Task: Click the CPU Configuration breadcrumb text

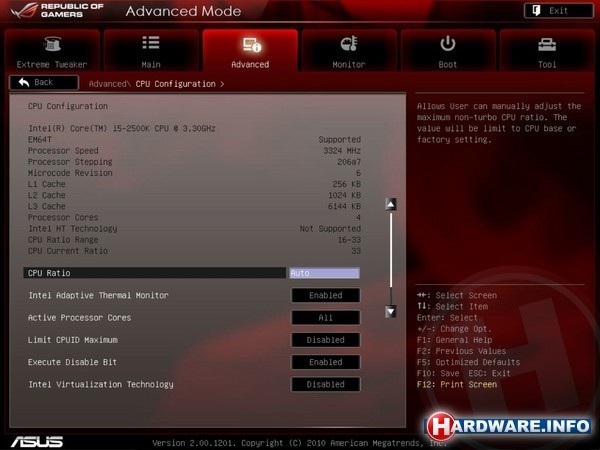Action: click(x=175, y=84)
